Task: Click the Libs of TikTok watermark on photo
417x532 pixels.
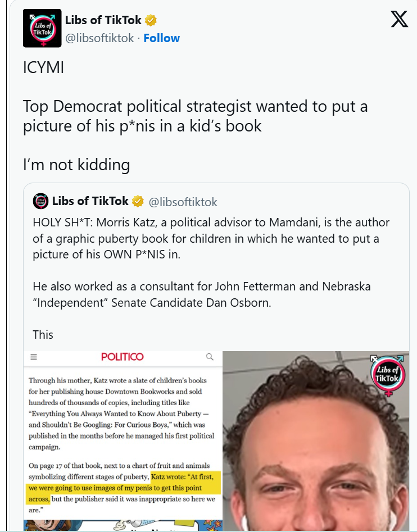Action: point(387,375)
